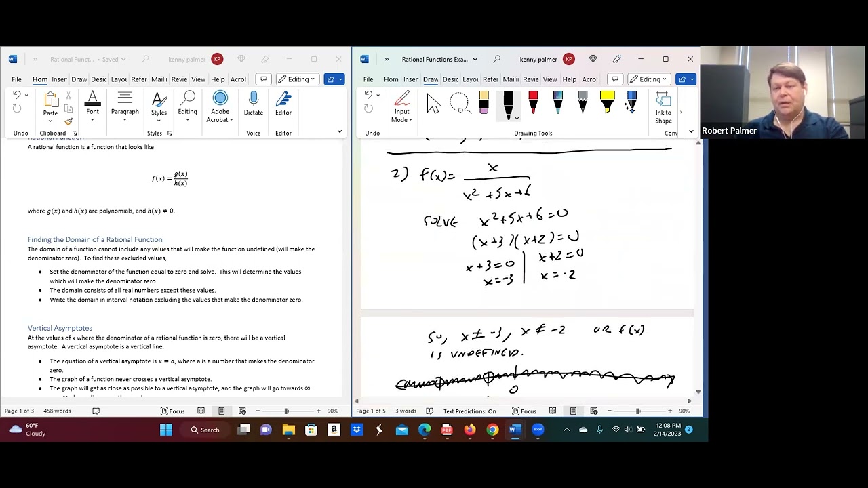
Task: Switch to Web Layout view in right window
Action: 594,411
